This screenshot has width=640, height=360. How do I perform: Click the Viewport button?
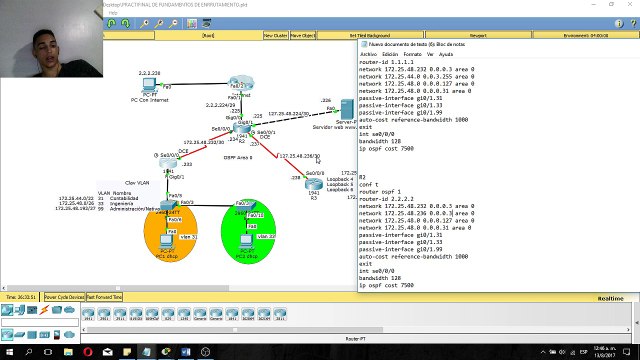point(478,36)
